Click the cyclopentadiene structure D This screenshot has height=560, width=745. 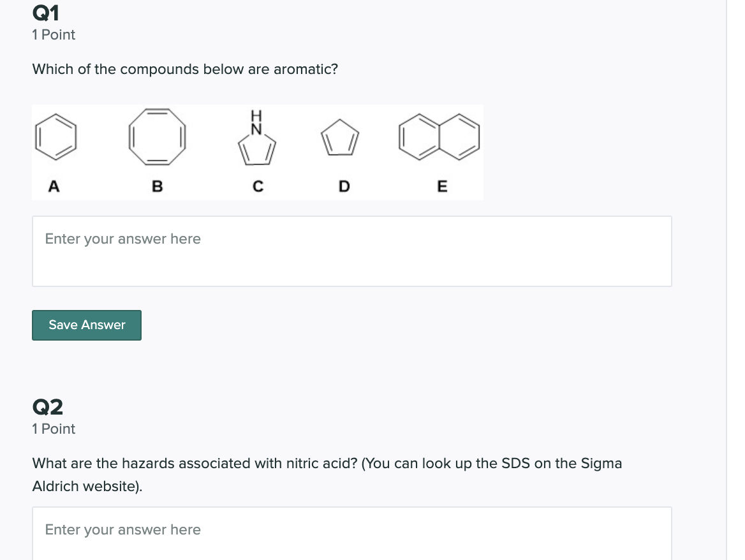click(x=339, y=139)
